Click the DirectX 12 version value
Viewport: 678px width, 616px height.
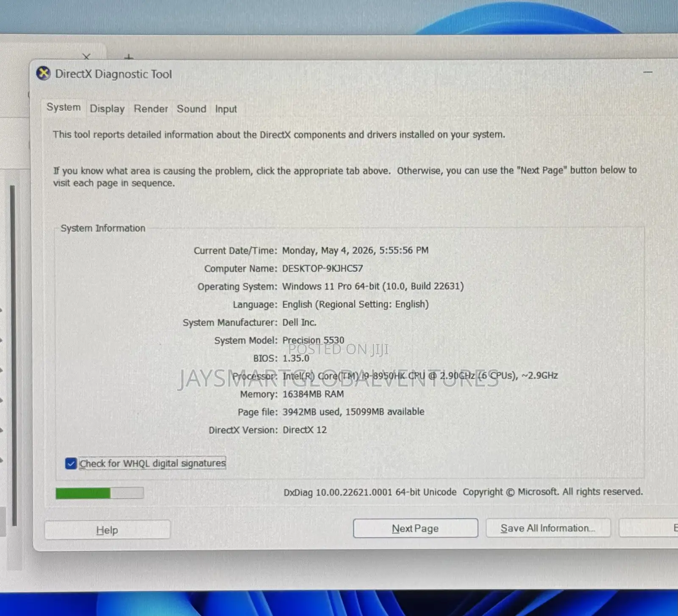pos(304,430)
